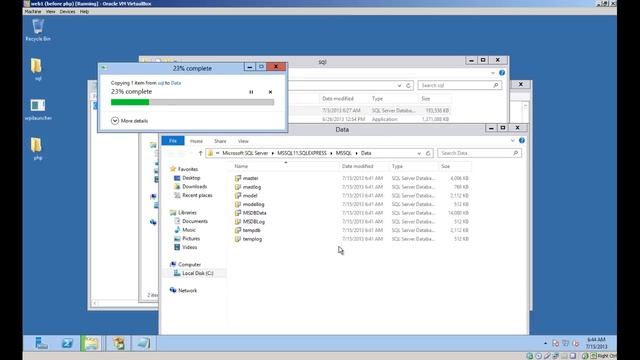
Task: Select 'Microsoft SQL Server' in address path
Action: 245,153
